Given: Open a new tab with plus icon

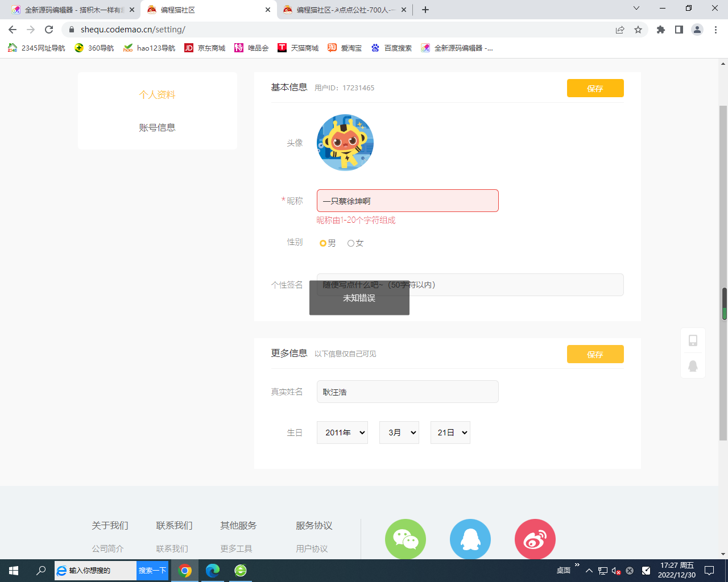Looking at the screenshot, I should coord(425,10).
